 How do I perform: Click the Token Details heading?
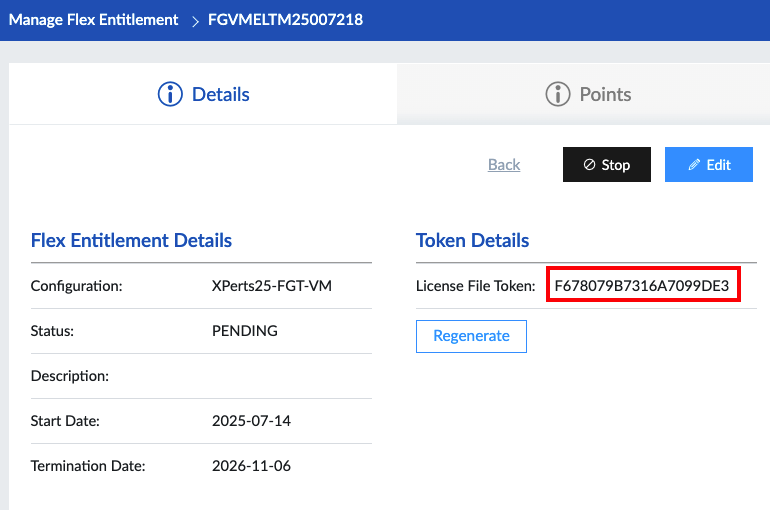[x=472, y=241]
